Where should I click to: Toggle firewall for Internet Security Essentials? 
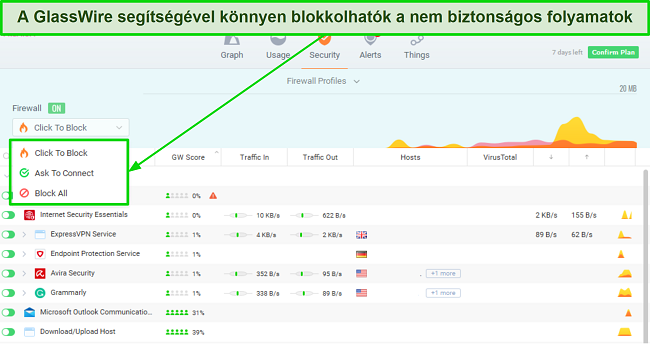point(8,215)
